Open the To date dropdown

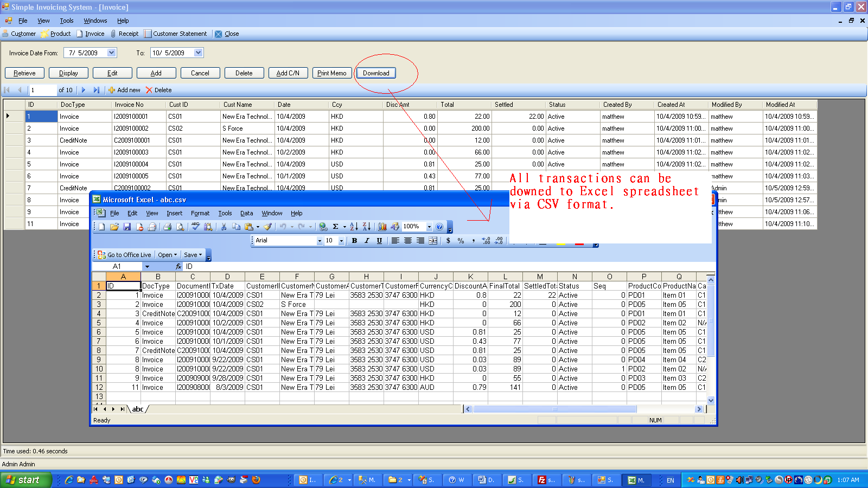coord(198,53)
